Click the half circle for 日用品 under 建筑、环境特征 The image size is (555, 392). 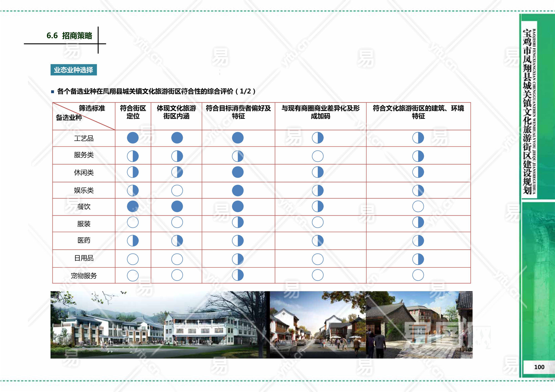[x=418, y=259]
